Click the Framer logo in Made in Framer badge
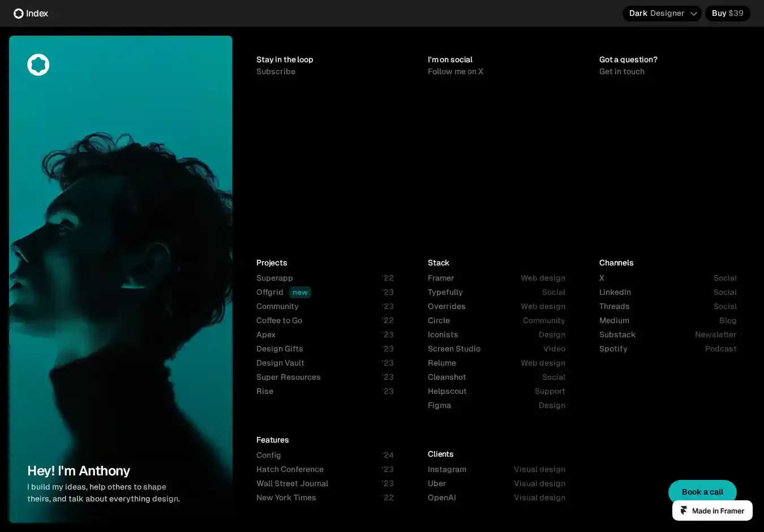764x532 pixels. click(684, 510)
